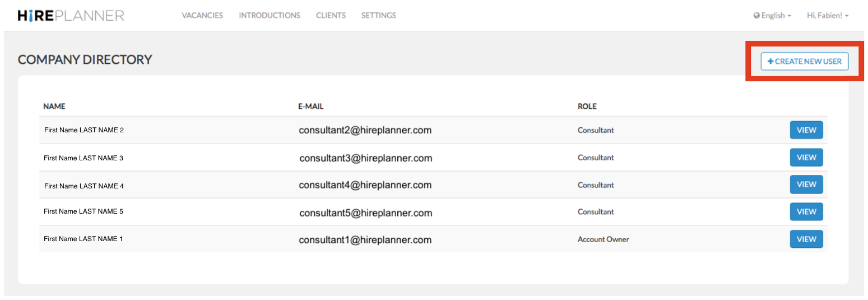Click the Name column header

coord(54,106)
